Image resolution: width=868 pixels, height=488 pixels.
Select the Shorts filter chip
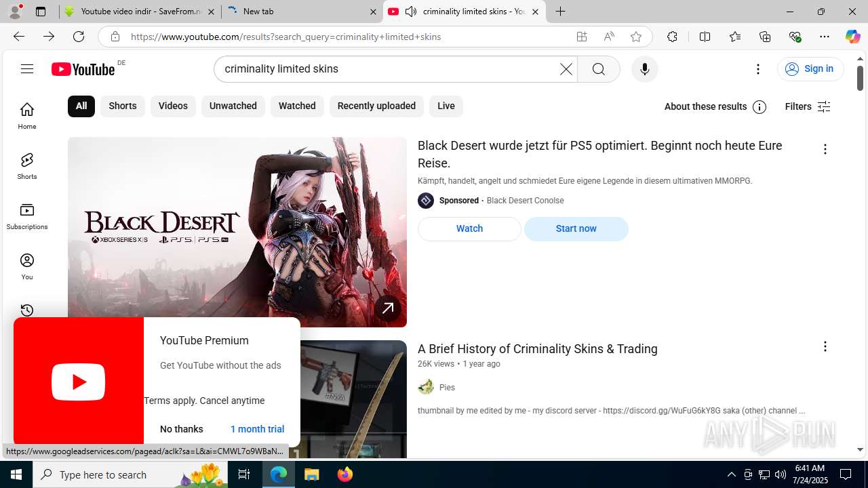pyautogui.click(x=123, y=106)
